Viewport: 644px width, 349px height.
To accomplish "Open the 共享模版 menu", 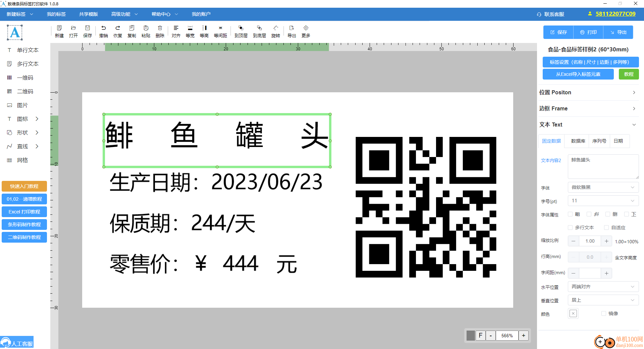I will click(89, 14).
